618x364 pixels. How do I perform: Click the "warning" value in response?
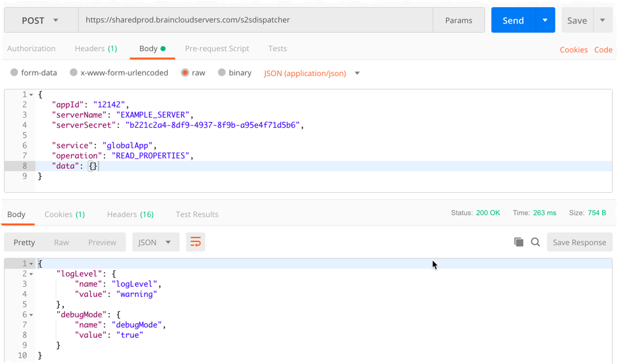pyautogui.click(x=136, y=294)
